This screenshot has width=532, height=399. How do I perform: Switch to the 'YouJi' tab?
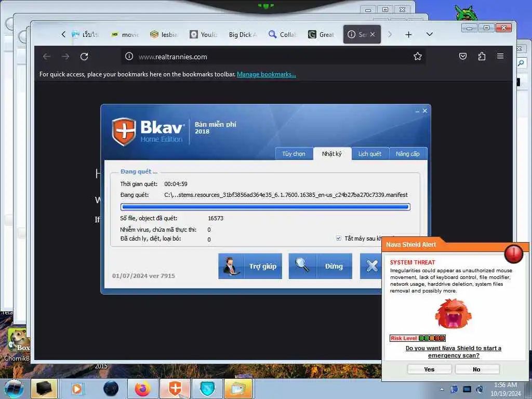[204, 35]
